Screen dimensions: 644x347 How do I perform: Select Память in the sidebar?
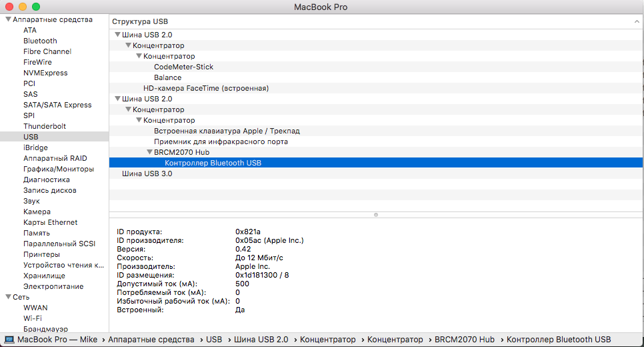pyautogui.click(x=36, y=233)
